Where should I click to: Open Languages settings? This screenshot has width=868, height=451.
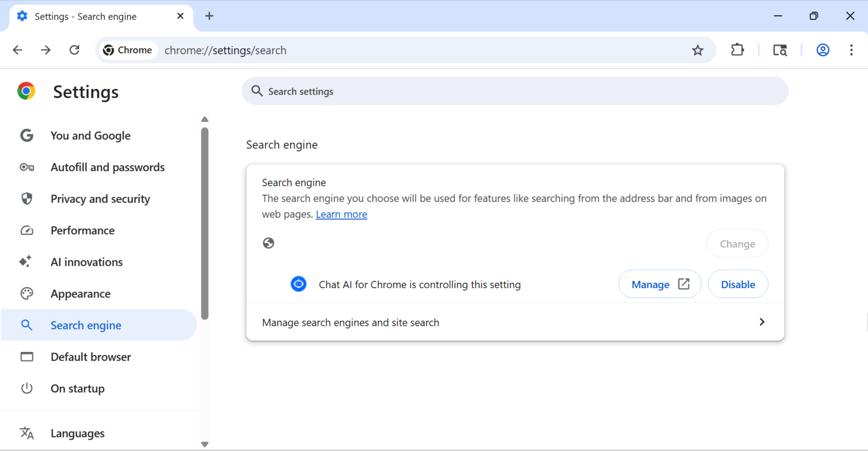point(99,433)
